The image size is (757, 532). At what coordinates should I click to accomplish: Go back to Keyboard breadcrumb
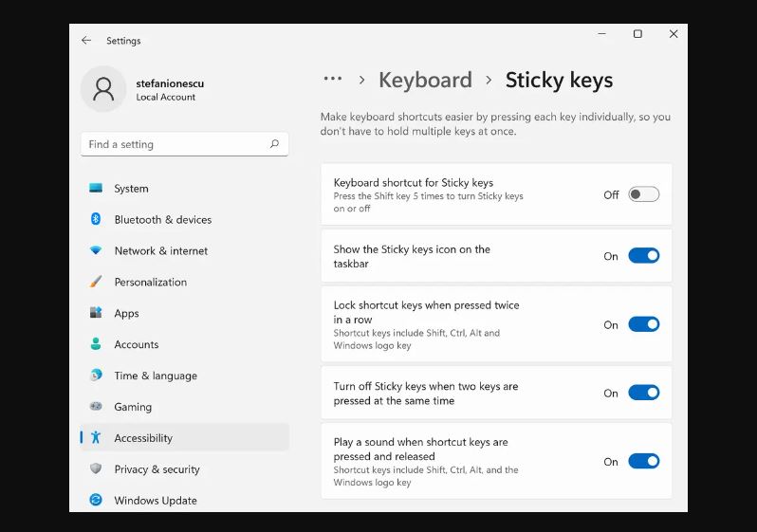coord(425,81)
